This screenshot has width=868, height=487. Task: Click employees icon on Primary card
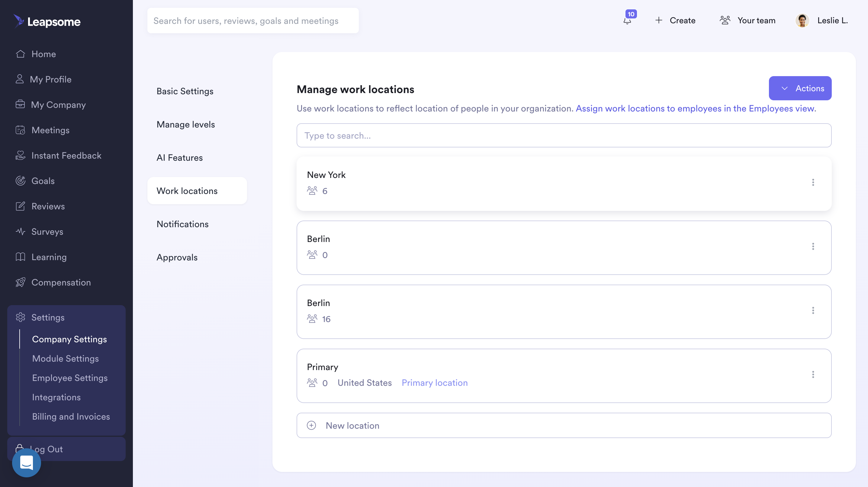coord(312,382)
